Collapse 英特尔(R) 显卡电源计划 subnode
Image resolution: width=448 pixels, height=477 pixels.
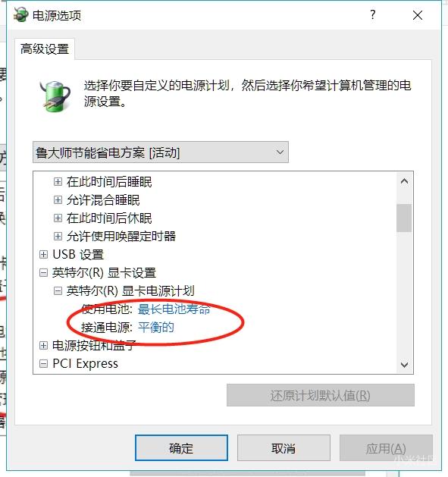coord(58,290)
